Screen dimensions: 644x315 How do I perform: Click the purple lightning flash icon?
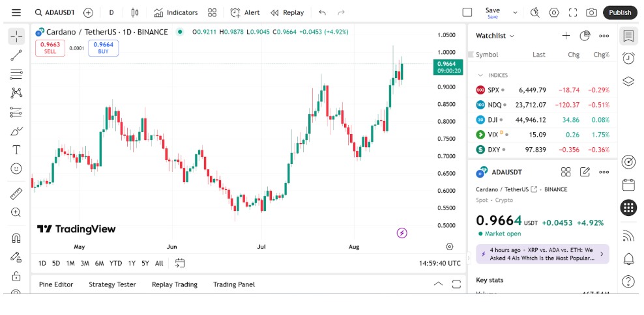(x=402, y=234)
